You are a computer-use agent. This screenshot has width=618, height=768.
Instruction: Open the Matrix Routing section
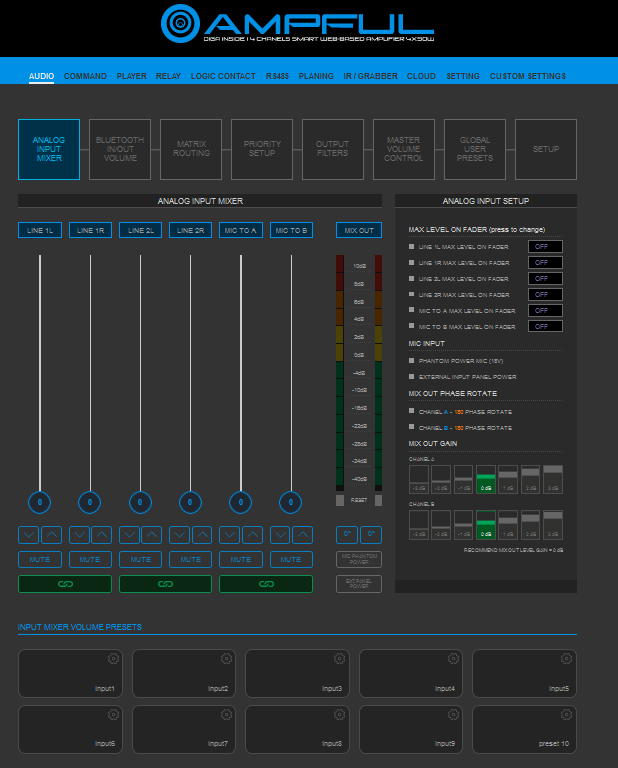[x=191, y=149]
